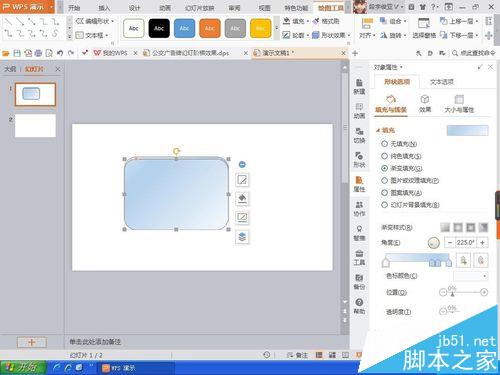Click the Print icon in quick access bar
The height and width of the screenshot is (375, 500).
(38, 53)
